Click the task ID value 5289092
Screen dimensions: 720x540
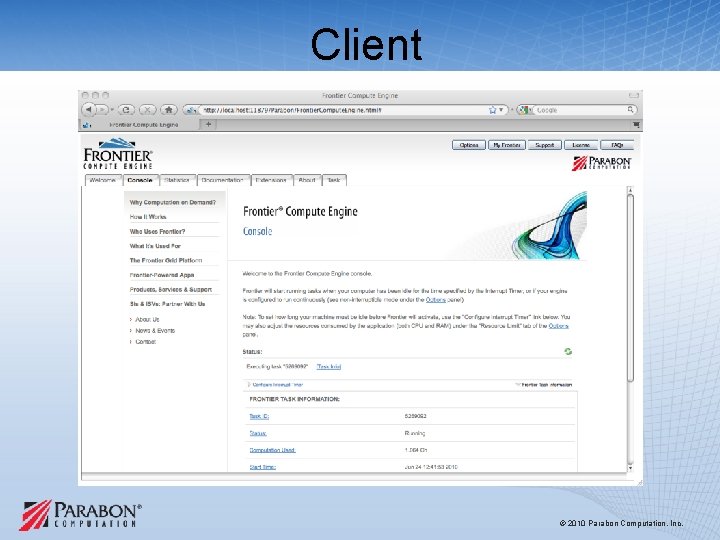[x=416, y=416]
